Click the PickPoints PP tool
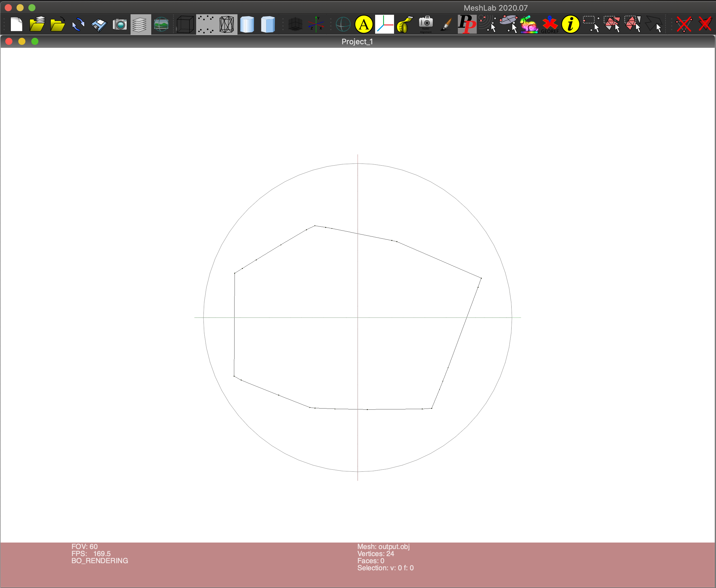 click(467, 24)
